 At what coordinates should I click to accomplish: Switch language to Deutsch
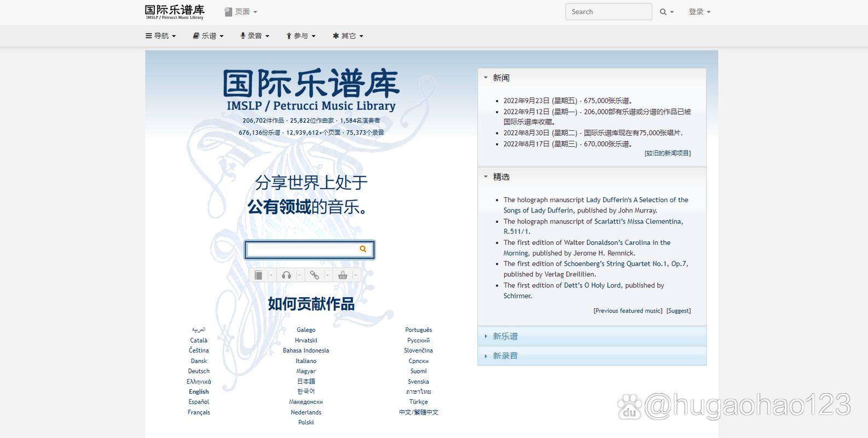pyautogui.click(x=199, y=371)
